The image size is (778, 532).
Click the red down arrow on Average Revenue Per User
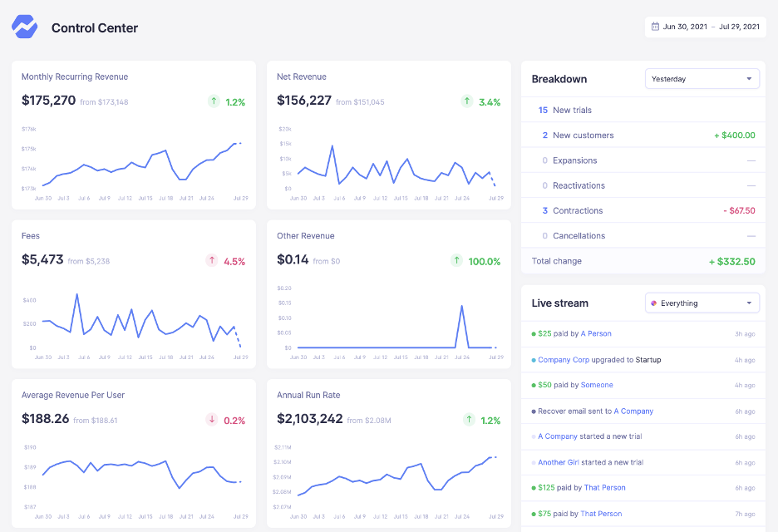pyautogui.click(x=212, y=420)
